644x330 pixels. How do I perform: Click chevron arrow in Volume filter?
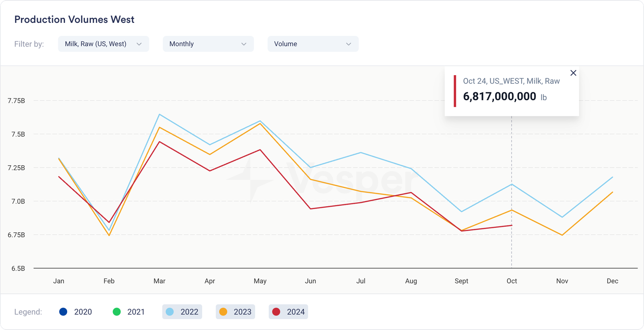point(349,44)
